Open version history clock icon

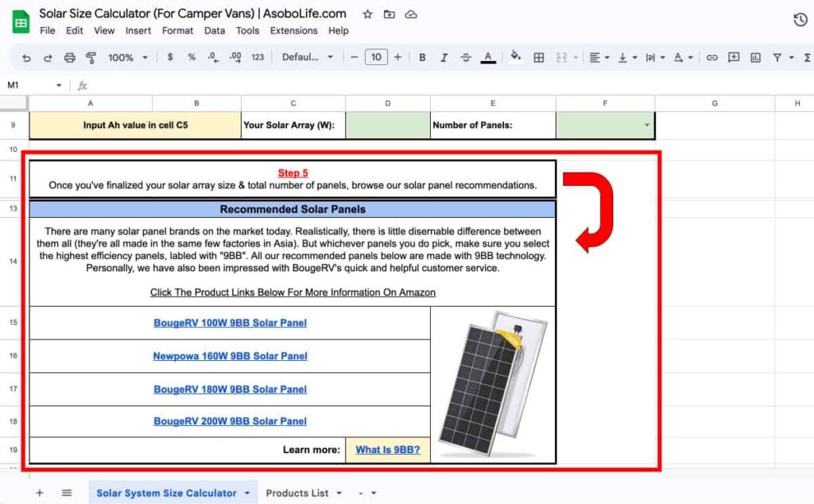(x=800, y=20)
